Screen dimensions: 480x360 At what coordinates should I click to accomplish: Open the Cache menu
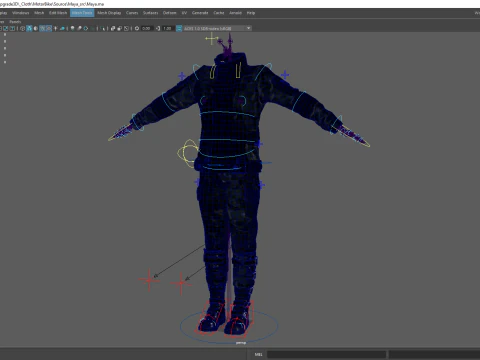coord(219,13)
